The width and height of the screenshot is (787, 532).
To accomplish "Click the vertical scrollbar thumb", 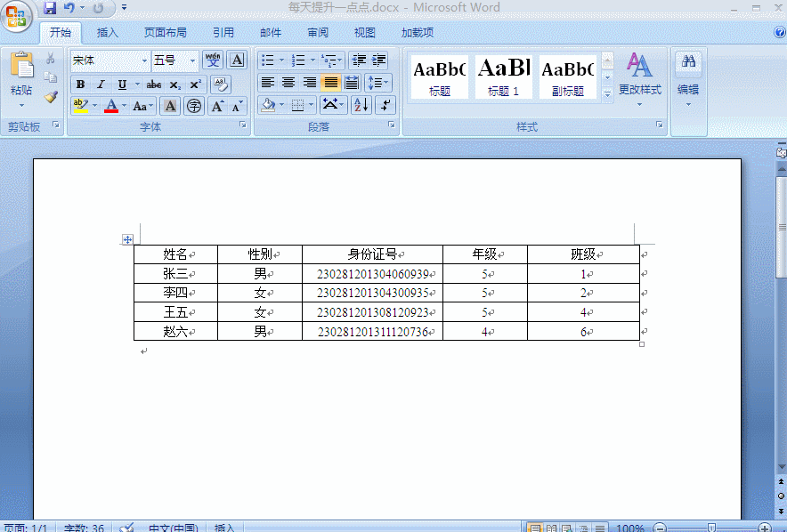I will click(781, 227).
